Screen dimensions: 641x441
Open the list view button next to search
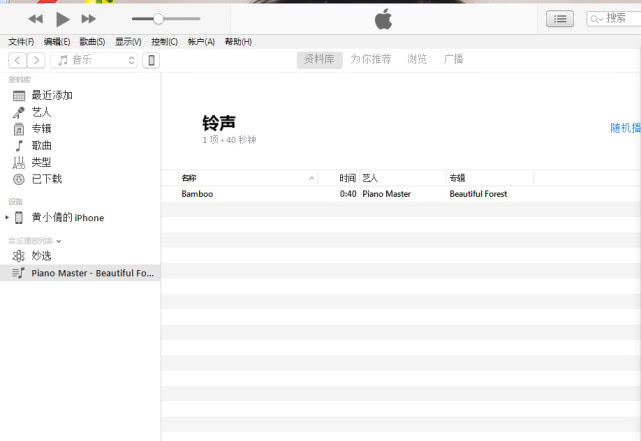(560, 19)
